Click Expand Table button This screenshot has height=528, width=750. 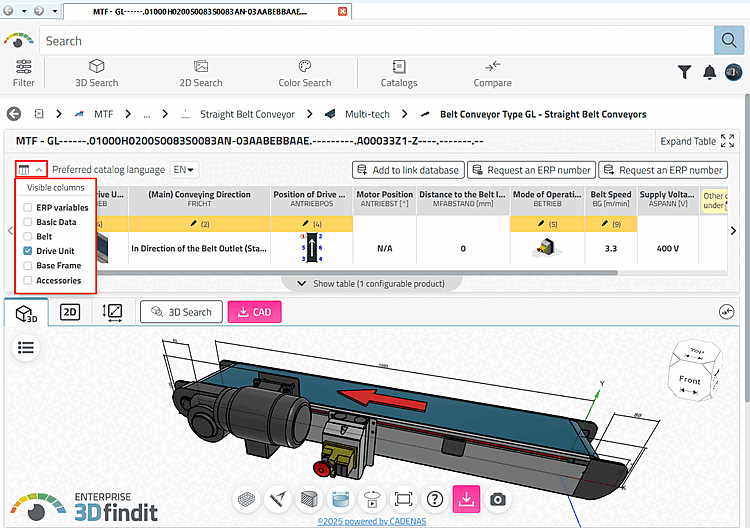click(x=697, y=141)
